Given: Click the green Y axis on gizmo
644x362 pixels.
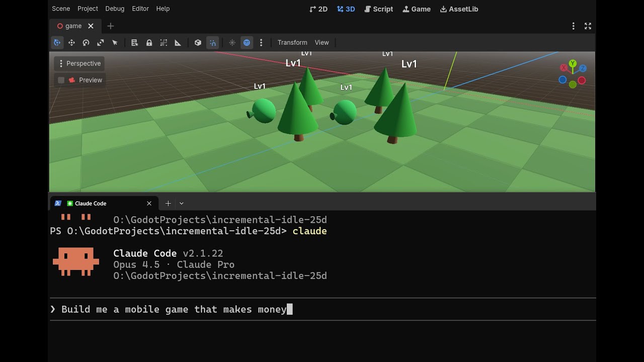Looking at the screenshot, I should coord(573,63).
